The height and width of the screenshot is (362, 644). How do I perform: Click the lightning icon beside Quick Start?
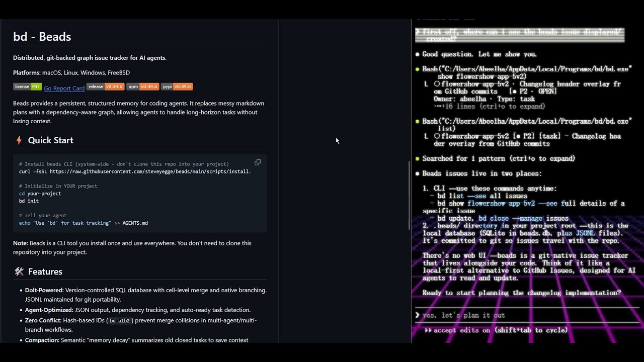19,140
